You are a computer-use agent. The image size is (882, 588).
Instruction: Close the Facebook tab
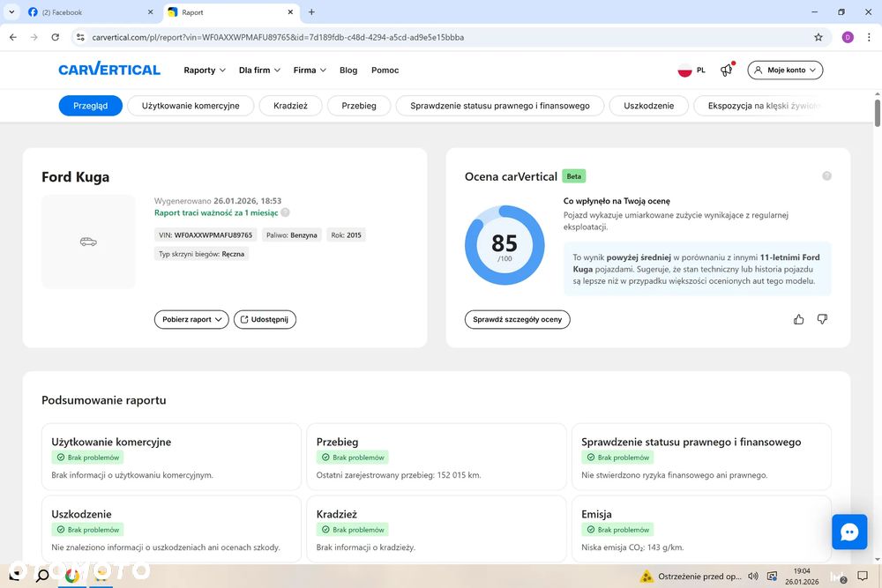point(150,11)
